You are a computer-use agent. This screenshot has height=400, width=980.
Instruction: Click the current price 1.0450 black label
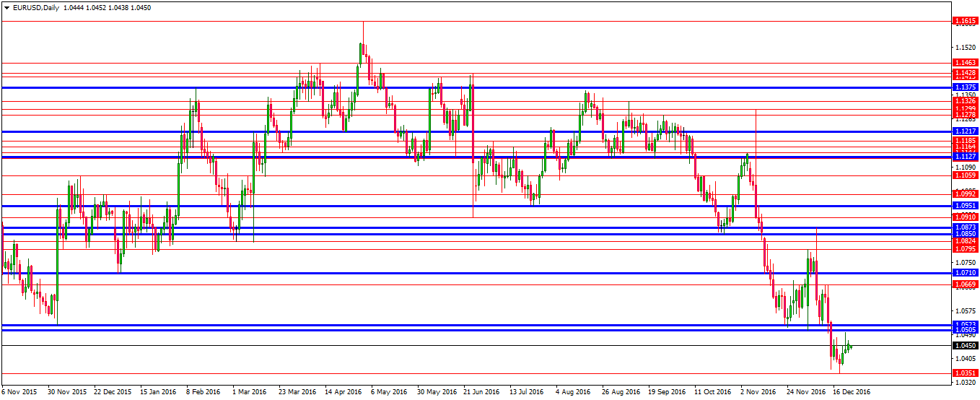965,346
